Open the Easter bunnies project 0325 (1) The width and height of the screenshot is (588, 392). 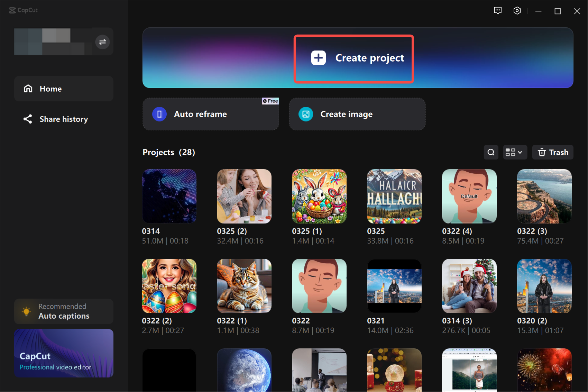tap(319, 196)
